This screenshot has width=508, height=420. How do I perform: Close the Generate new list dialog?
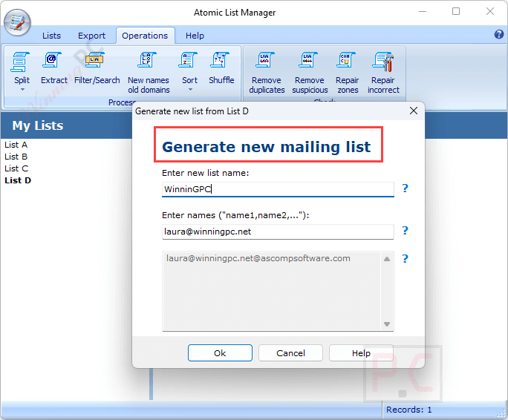click(414, 111)
